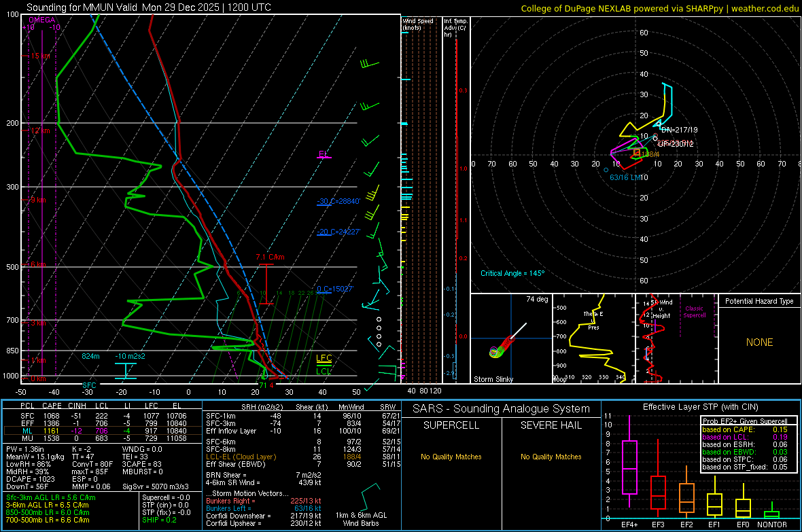The height and width of the screenshot is (532, 802).
Task: Click the 0 C=15027' freezing level label
Action: pyautogui.click(x=335, y=289)
